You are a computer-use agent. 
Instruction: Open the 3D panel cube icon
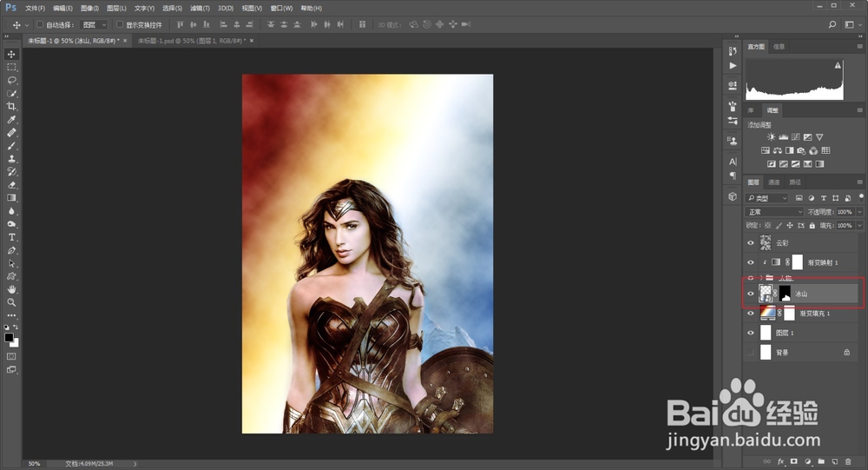733,196
